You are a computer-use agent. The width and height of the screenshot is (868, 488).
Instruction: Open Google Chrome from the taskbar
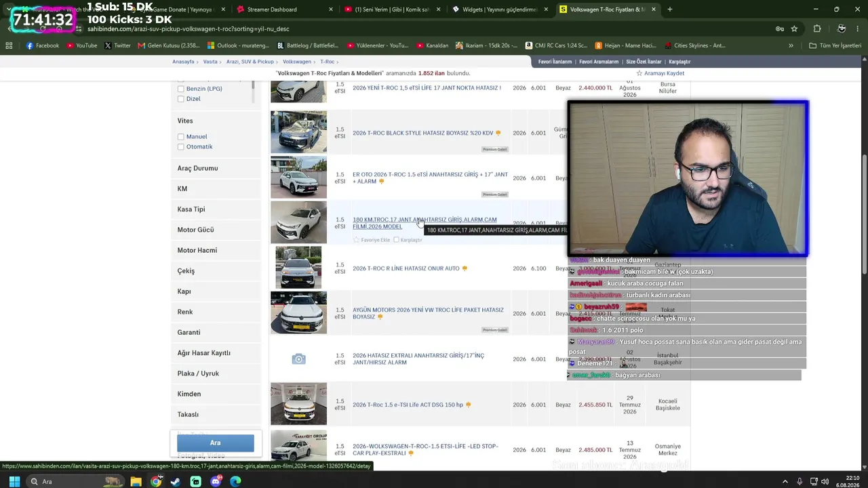coord(156,481)
